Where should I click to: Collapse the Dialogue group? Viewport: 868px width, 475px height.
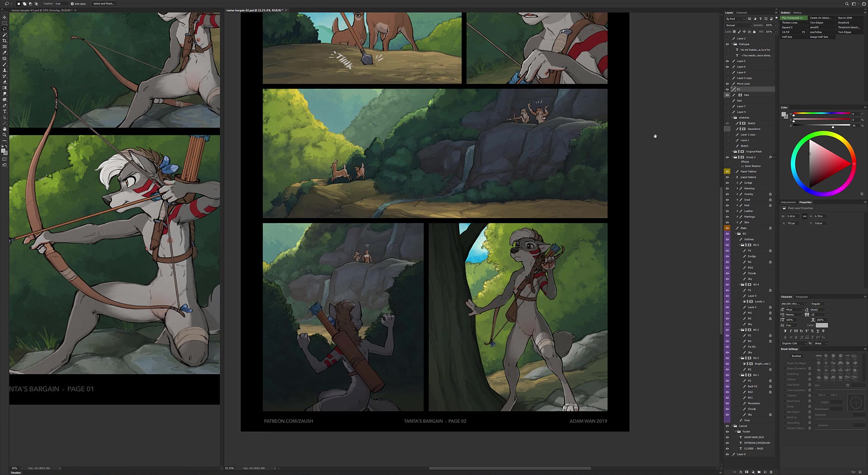(732, 44)
